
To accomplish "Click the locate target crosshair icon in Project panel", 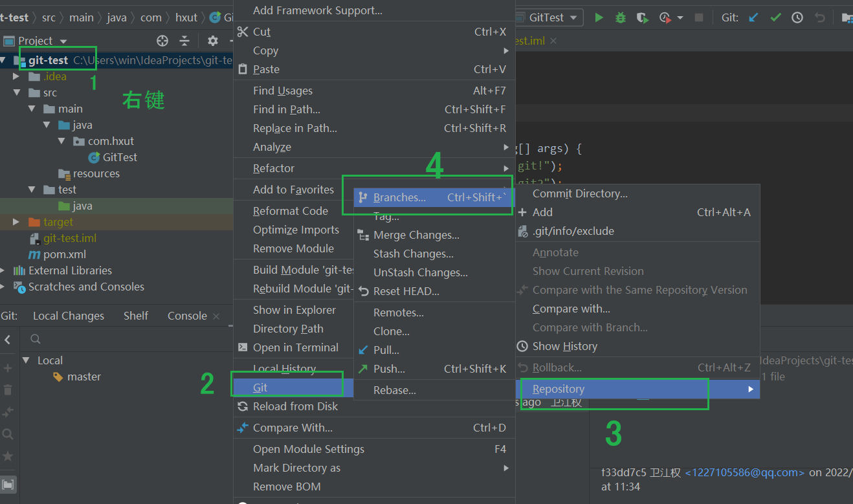I will [162, 41].
